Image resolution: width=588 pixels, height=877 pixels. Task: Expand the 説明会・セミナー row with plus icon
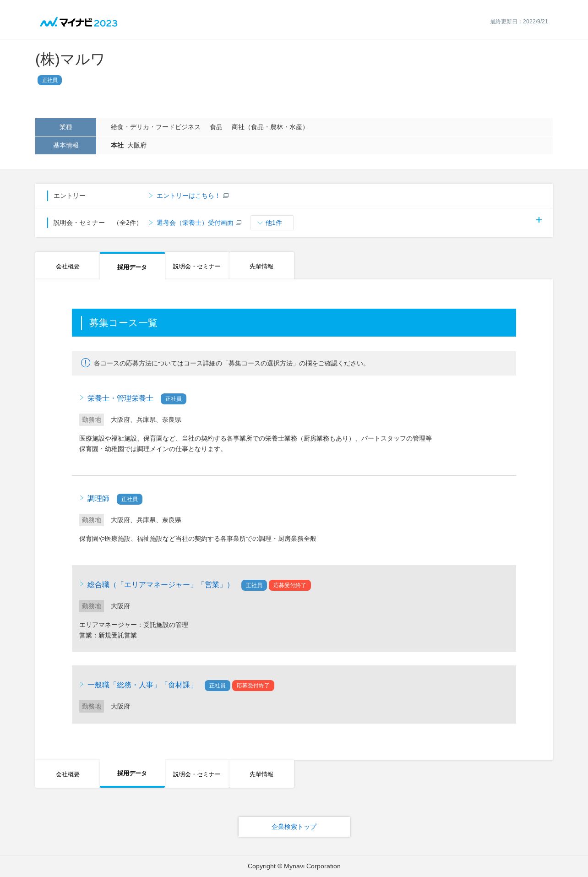(x=539, y=220)
